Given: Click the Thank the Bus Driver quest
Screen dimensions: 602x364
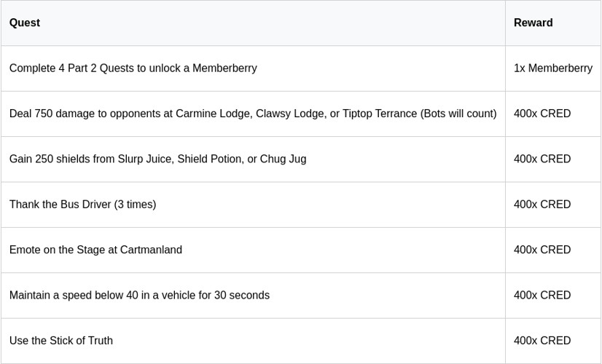Looking at the screenshot, I should coord(82,205).
